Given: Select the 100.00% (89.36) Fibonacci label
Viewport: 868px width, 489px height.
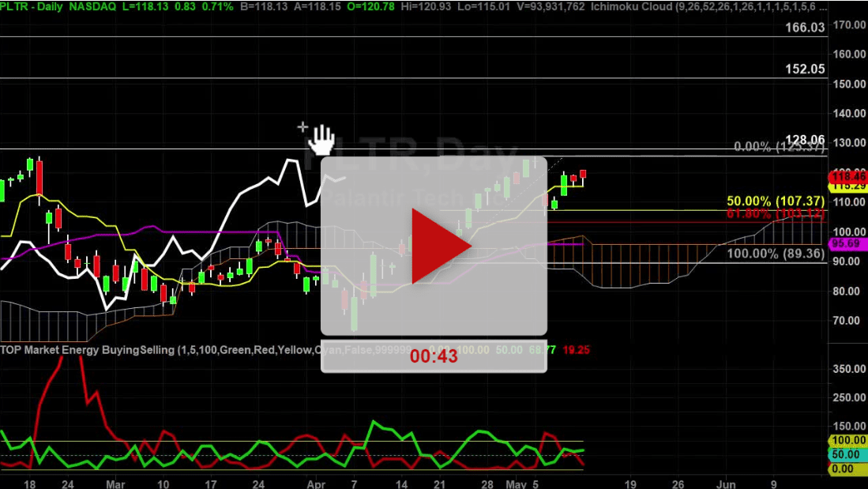Looking at the screenshot, I should point(776,254).
